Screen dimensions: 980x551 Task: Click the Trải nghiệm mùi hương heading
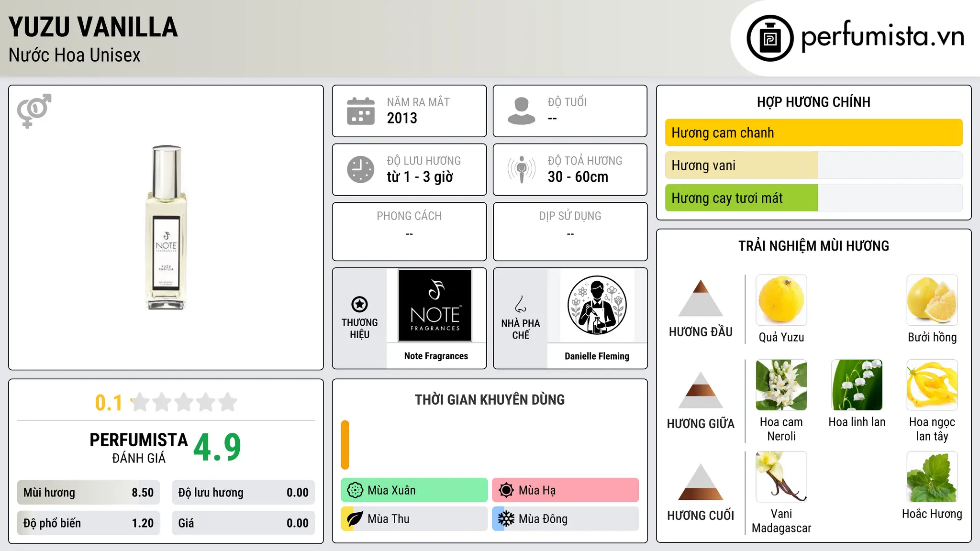813,246
